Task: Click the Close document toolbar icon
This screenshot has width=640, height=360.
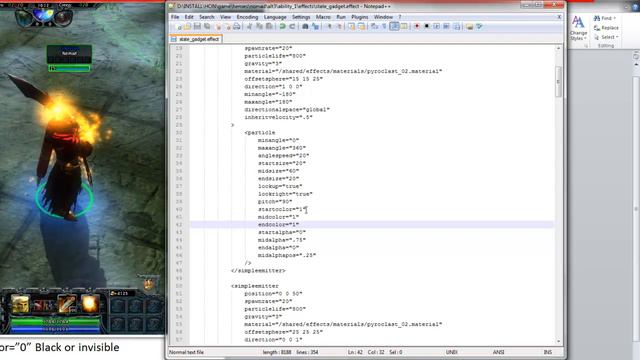Action: click(x=218, y=27)
